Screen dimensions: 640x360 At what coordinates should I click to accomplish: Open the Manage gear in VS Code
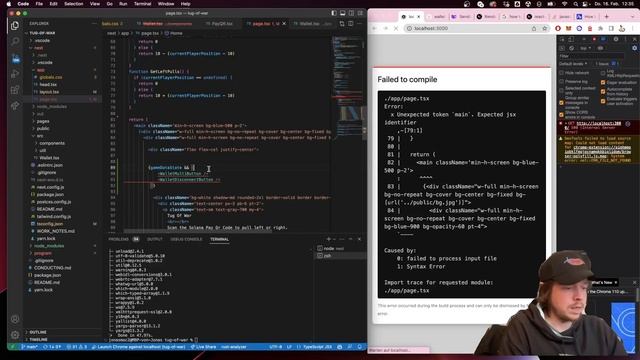click(x=15, y=335)
